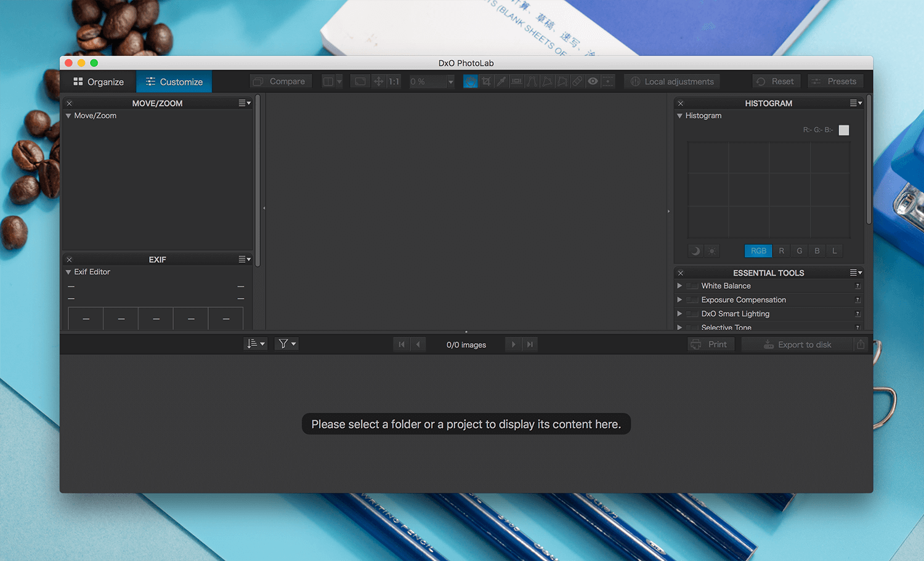This screenshot has height=561, width=924.
Task: Collapse the Exif Editor section
Action: click(68, 272)
